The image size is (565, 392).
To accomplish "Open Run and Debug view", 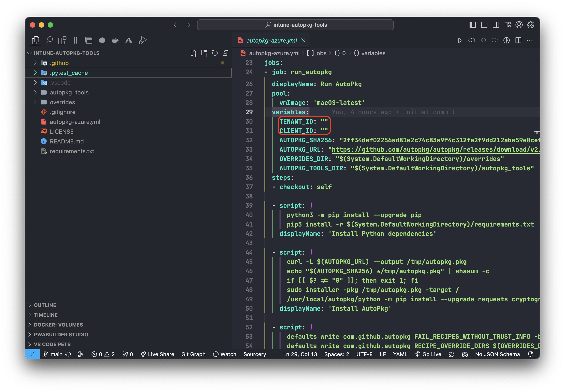I will [x=142, y=40].
